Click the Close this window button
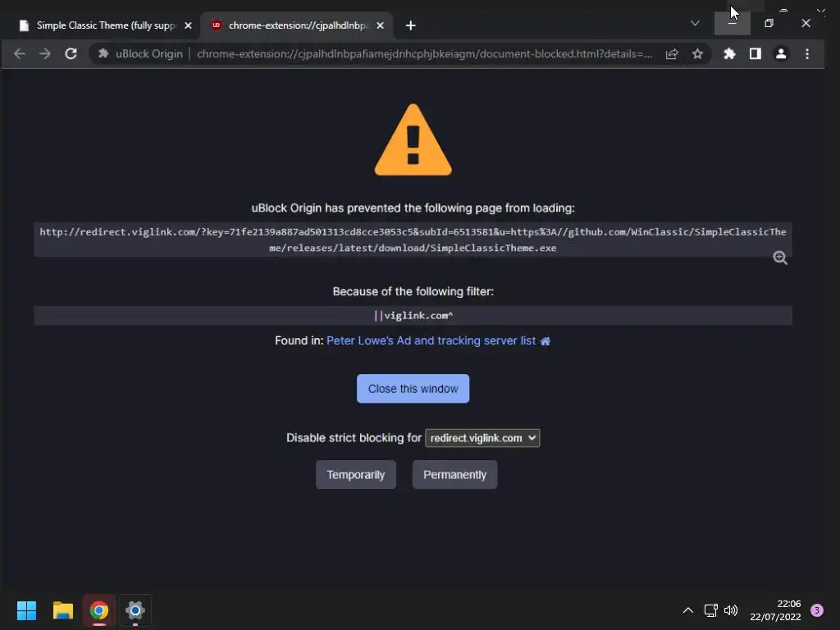 413,389
